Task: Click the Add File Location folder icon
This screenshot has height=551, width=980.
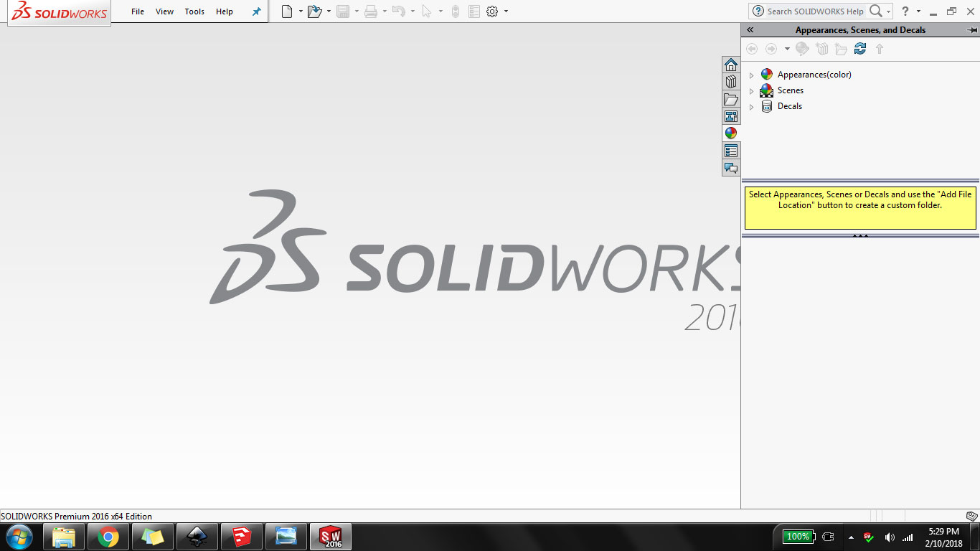Action: pyautogui.click(x=841, y=49)
